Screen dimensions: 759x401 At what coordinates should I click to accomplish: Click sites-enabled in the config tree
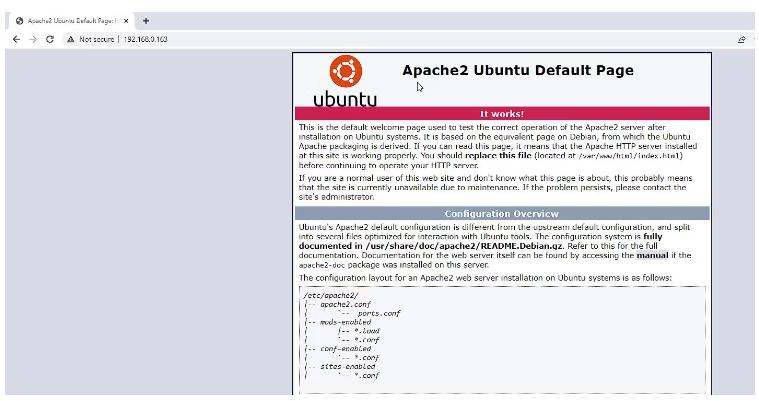pyautogui.click(x=347, y=367)
